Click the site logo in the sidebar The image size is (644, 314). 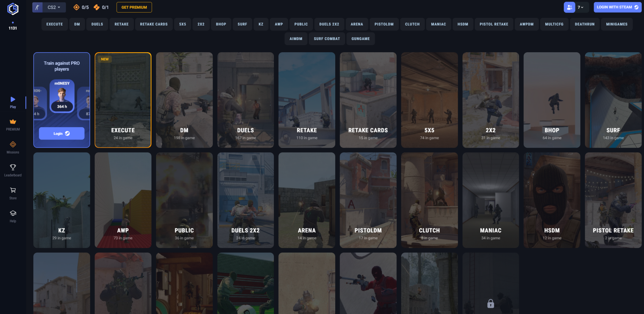pyautogui.click(x=13, y=9)
